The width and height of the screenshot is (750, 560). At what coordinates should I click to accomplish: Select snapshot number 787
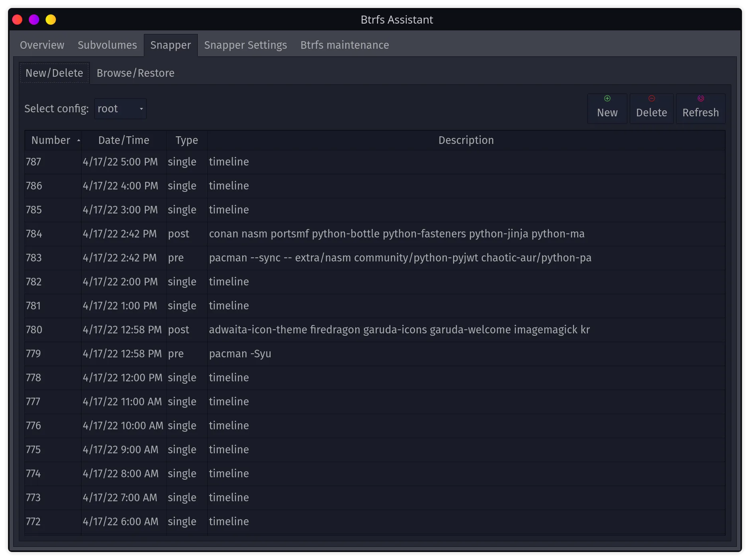[53, 162]
